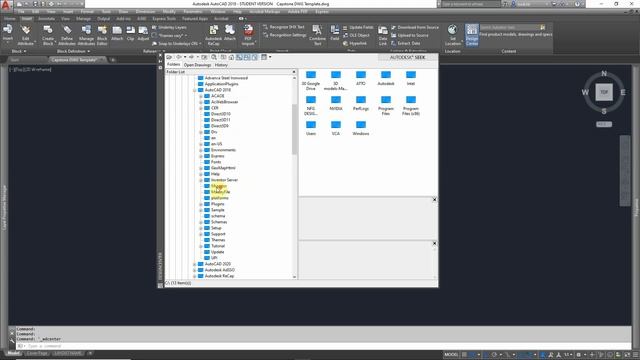This screenshot has width=640, height=360.
Task: Select the Windows folder thumbnail
Action: click(360, 128)
